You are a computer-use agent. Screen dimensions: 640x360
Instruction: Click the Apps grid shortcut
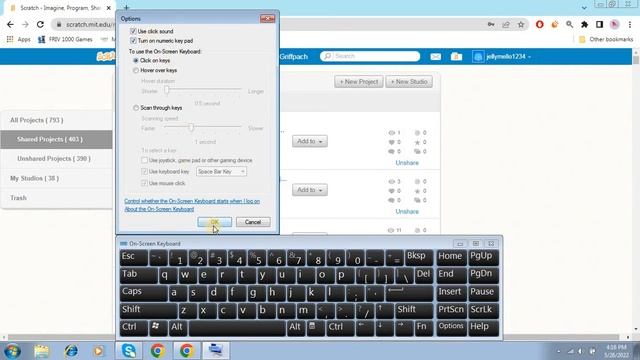[x=18, y=39]
